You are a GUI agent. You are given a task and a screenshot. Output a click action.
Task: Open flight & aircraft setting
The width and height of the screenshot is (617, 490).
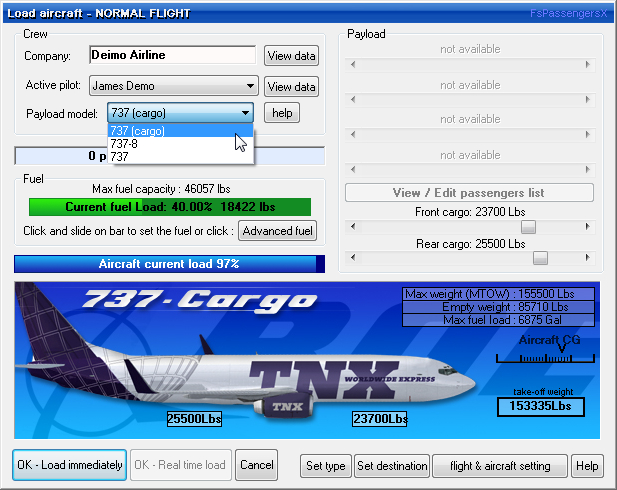tap(500, 466)
